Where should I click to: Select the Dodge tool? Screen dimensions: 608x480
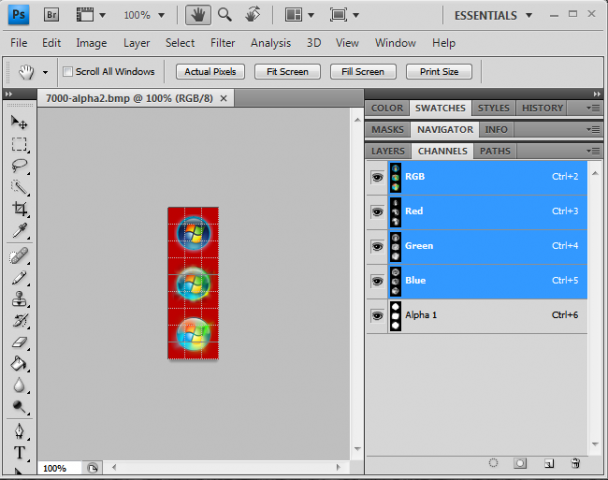point(19,407)
